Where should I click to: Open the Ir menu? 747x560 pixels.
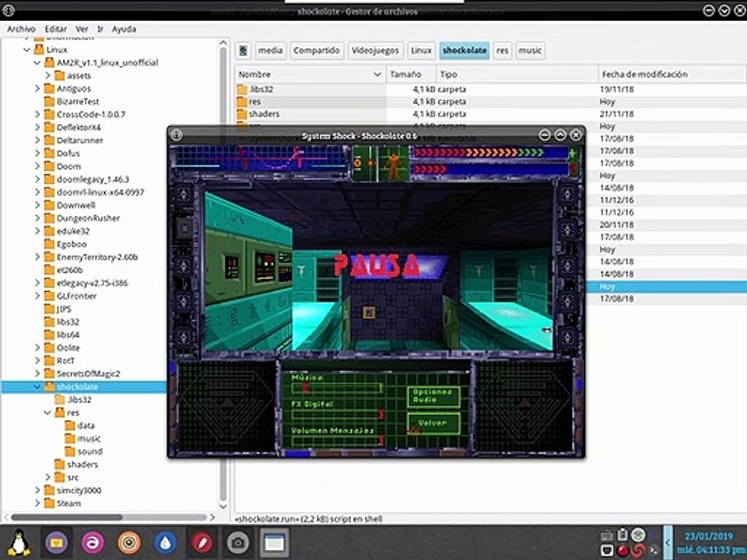click(100, 29)
